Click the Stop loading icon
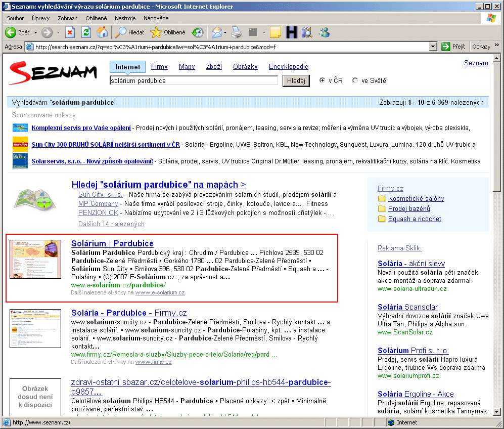This screenshot has width=504, height=429. 70,32
